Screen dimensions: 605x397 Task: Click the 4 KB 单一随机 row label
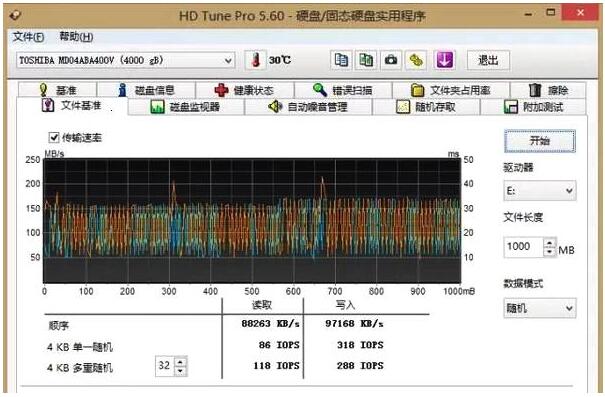tap(80, 347)
